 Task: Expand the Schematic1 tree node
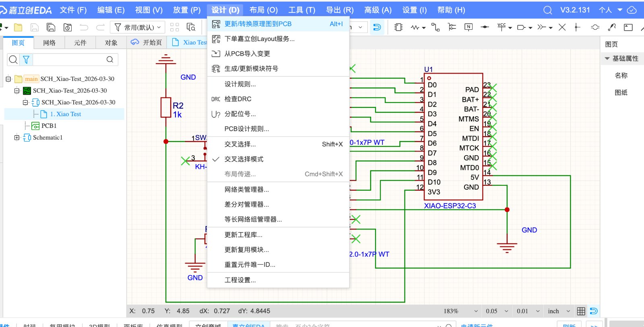click(x=17, y=138)
